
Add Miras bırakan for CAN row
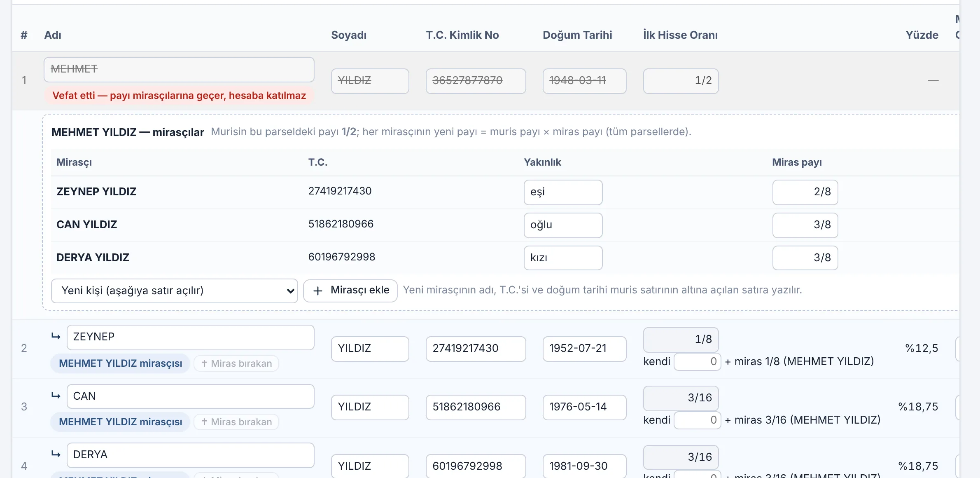236,422
